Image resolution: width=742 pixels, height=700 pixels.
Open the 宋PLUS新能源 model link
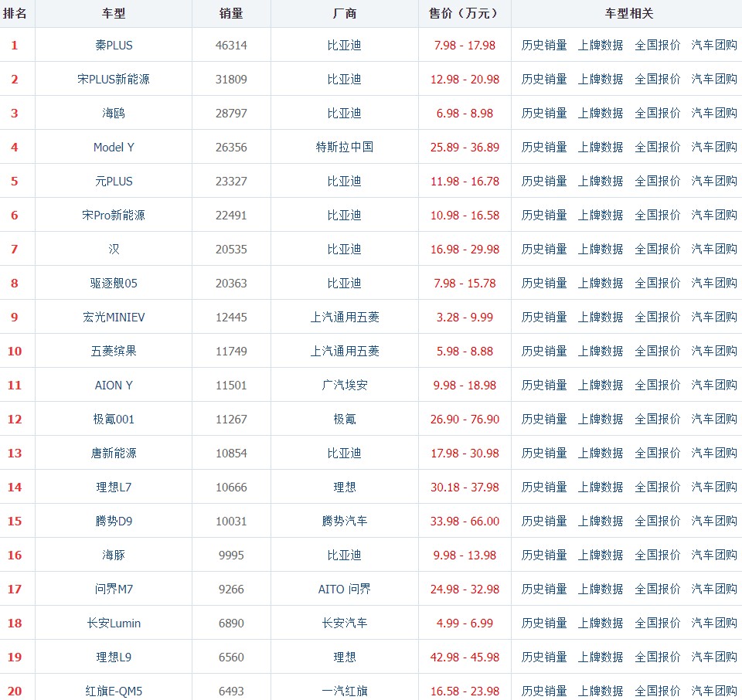click(114, 80)
